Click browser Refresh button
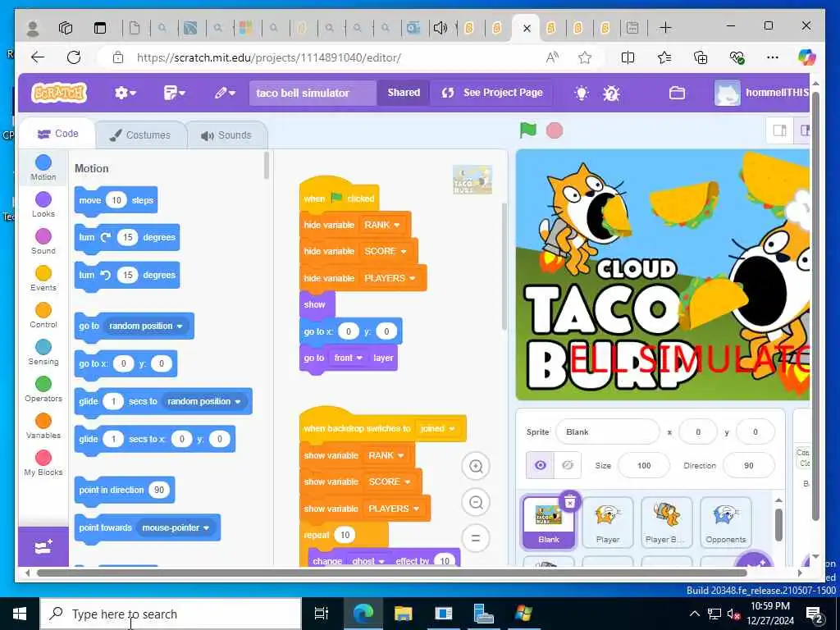The height and width of the screenshot is (630, 840). point(74,57)
